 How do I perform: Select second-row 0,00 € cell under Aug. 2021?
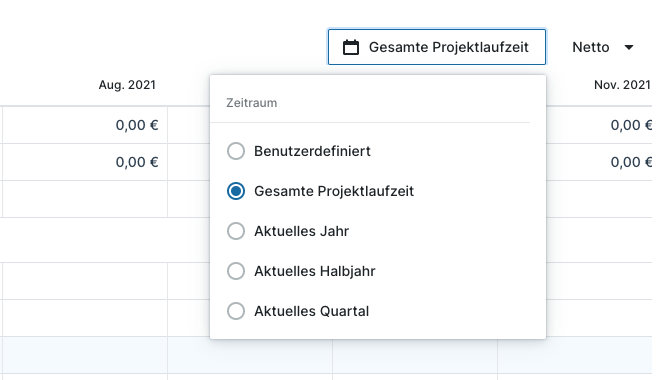click(85, 162)
